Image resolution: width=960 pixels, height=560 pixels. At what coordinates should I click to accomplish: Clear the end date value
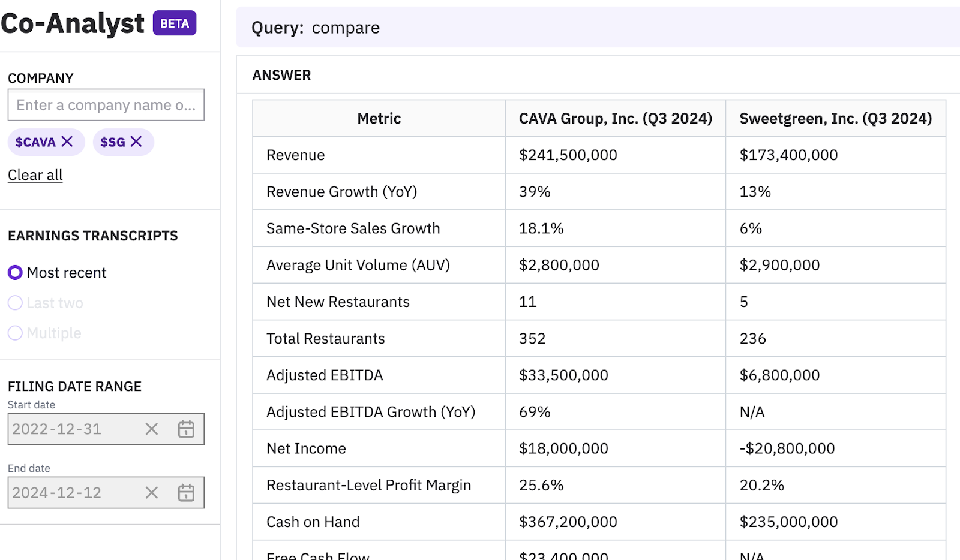[x=152, y=493]
